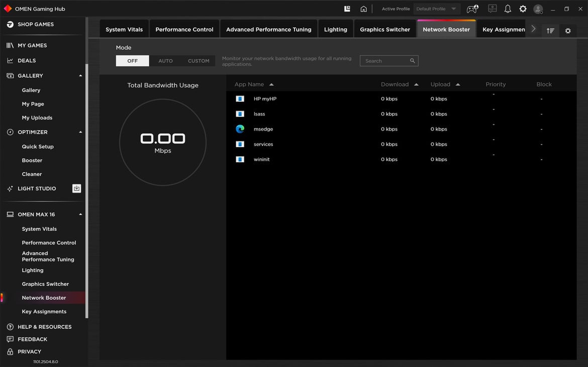Screen dimensions: 588x367
Task: Click the Help & Resources question icon
Action: coord(10,326)
